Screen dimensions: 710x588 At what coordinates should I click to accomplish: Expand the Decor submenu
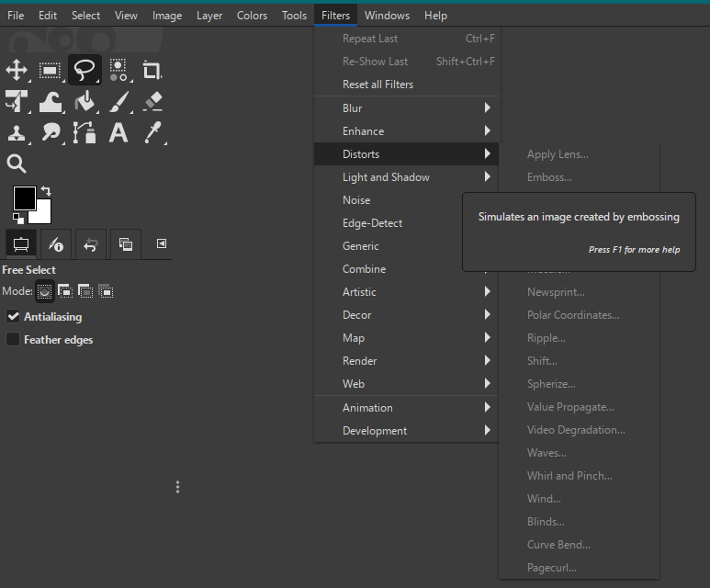tap(407, 315)
